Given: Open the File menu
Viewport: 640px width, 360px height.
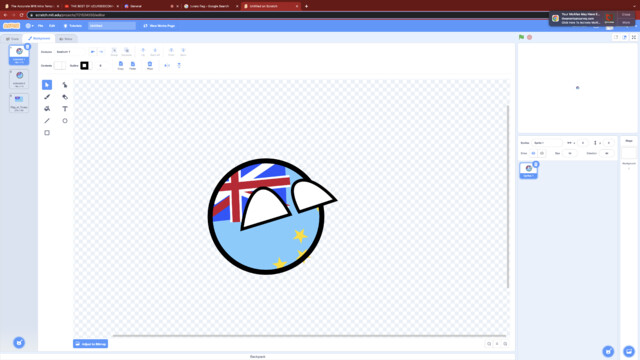Looking at the screenshot, I should pyautogui.click(x=40, y=26).
